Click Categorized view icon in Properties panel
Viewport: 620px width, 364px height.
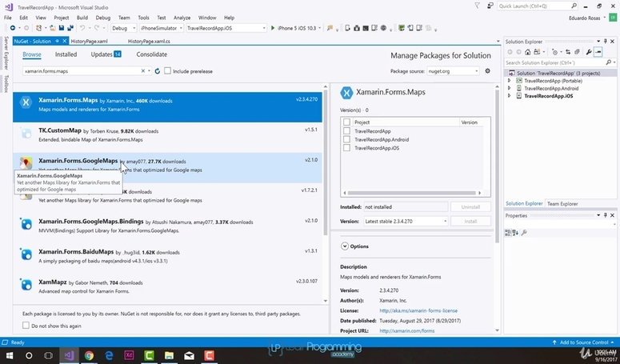(508, 233)
